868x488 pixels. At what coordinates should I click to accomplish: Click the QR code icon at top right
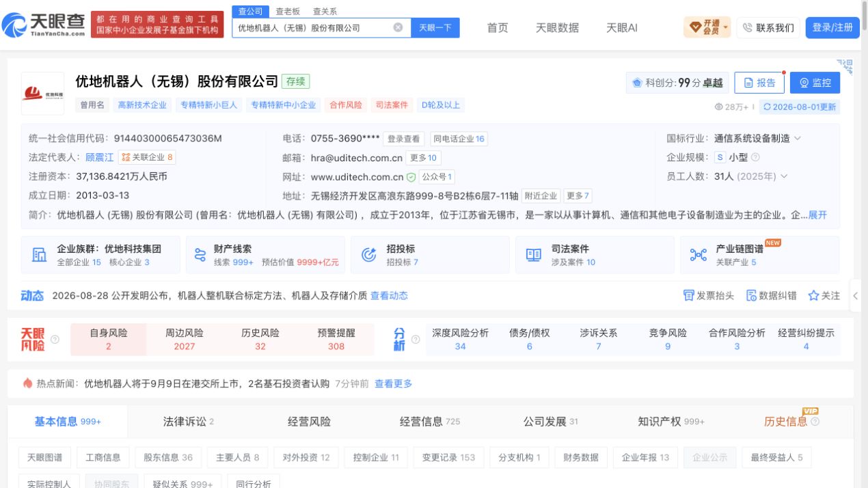(x=845, y=66)
